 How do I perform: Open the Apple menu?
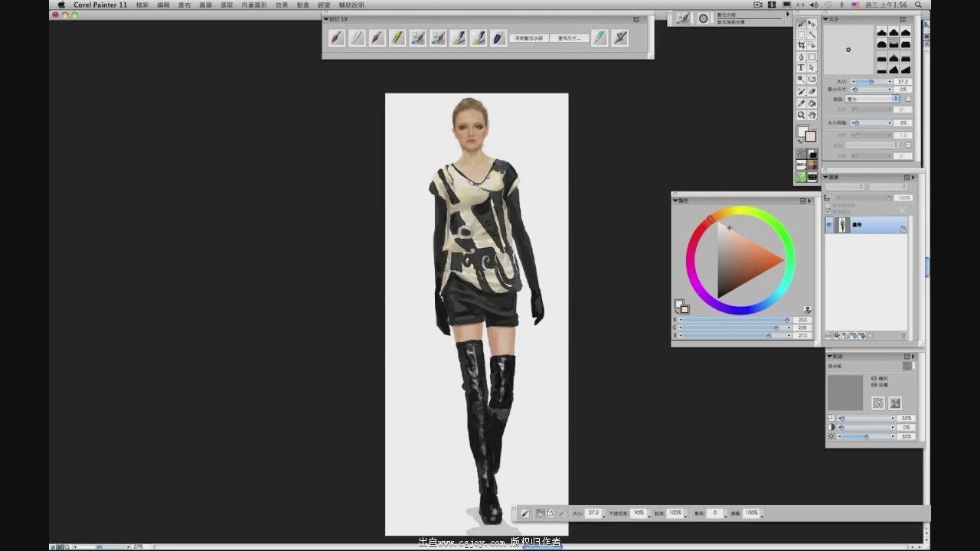[61, 5]
